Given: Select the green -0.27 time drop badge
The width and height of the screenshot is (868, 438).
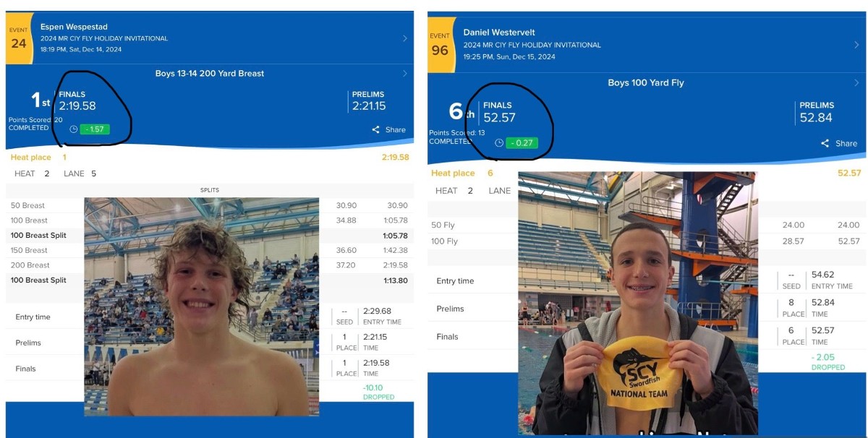Looking at the screenshot, I should 522,143.
